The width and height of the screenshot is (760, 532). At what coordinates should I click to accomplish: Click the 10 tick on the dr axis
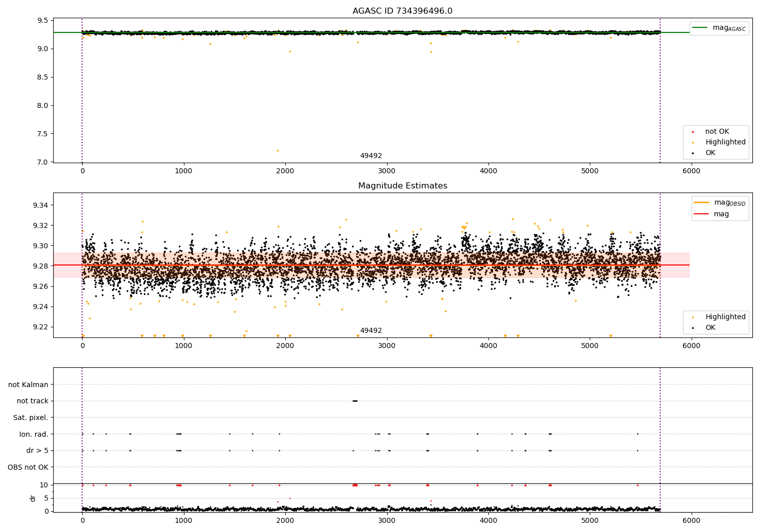pyautogui.click(x=44, y=485)
